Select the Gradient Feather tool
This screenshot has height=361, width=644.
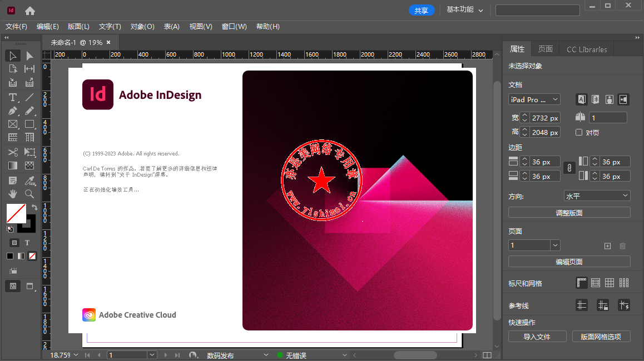click(x=29, y=166)
